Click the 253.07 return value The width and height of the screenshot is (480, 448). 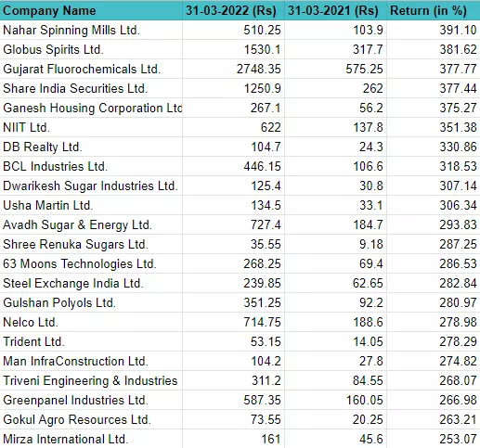click(458, 440)
